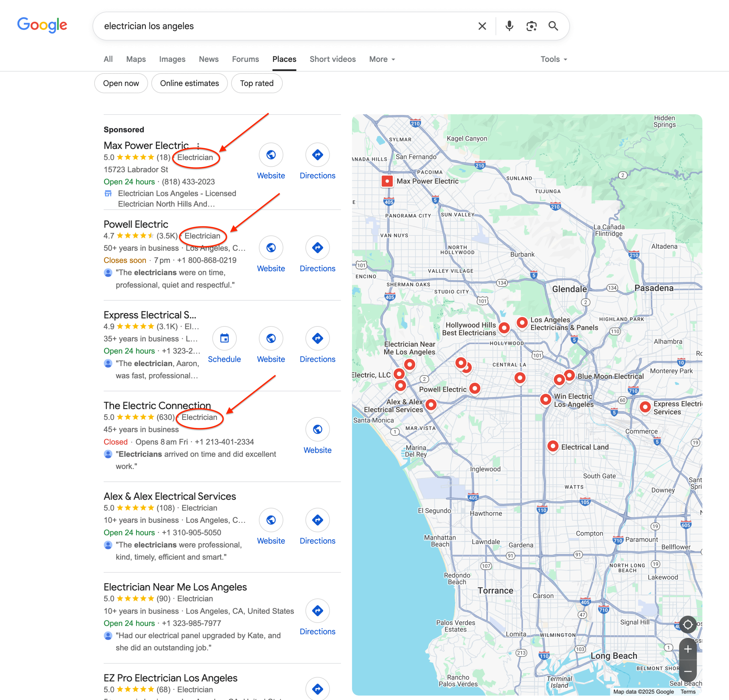Switch to the Images tab

click(172, 59)
